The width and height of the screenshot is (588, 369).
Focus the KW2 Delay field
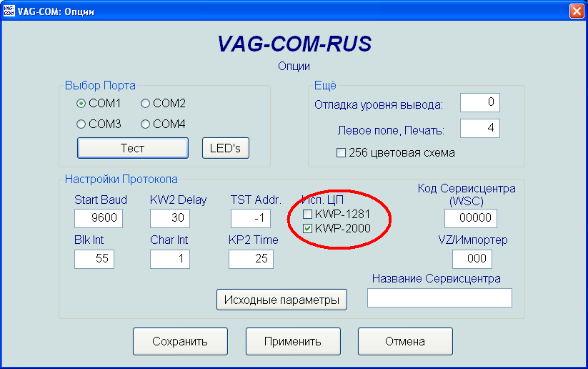170,218
